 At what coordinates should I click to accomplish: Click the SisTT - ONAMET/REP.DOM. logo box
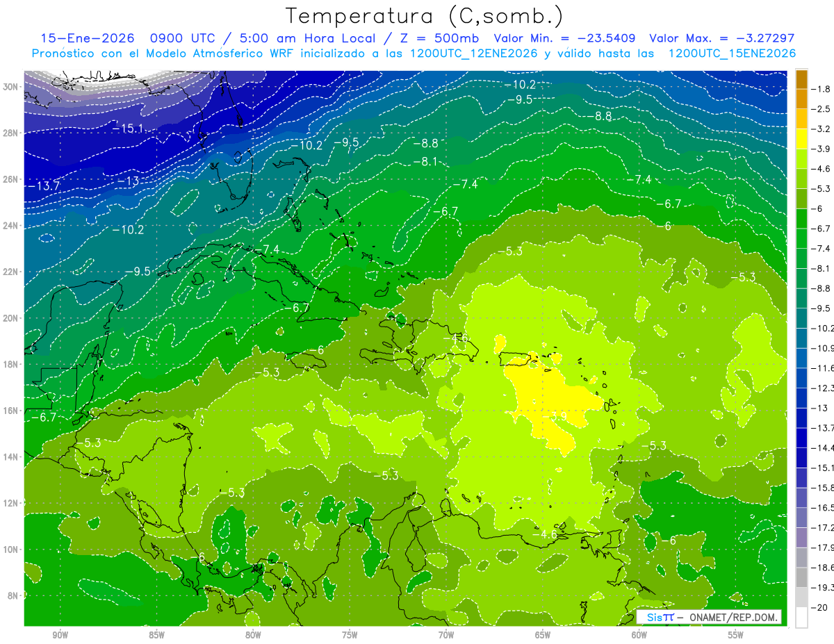pyautogui.click(x=708, y=617)
